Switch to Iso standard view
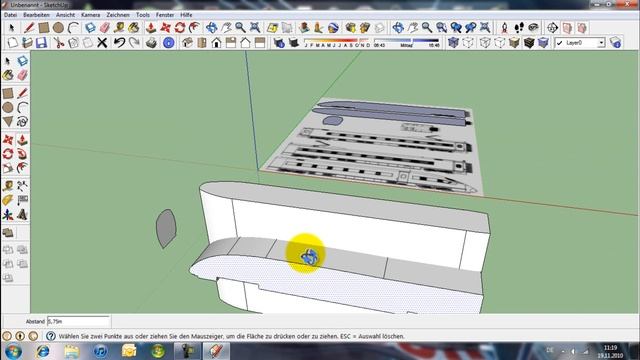 click(x=187, y=42)
